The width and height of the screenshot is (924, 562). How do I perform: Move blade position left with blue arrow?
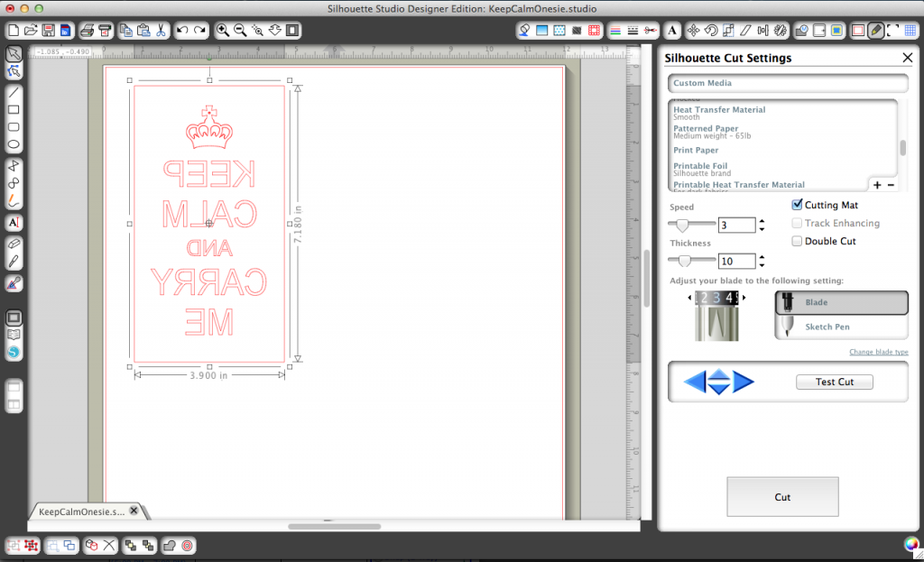point(695,382)
